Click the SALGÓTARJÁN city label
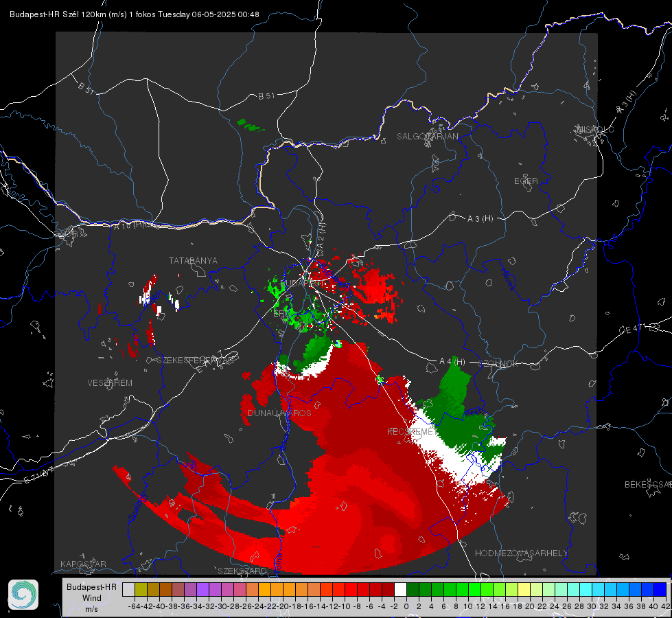 pos(427,137)
